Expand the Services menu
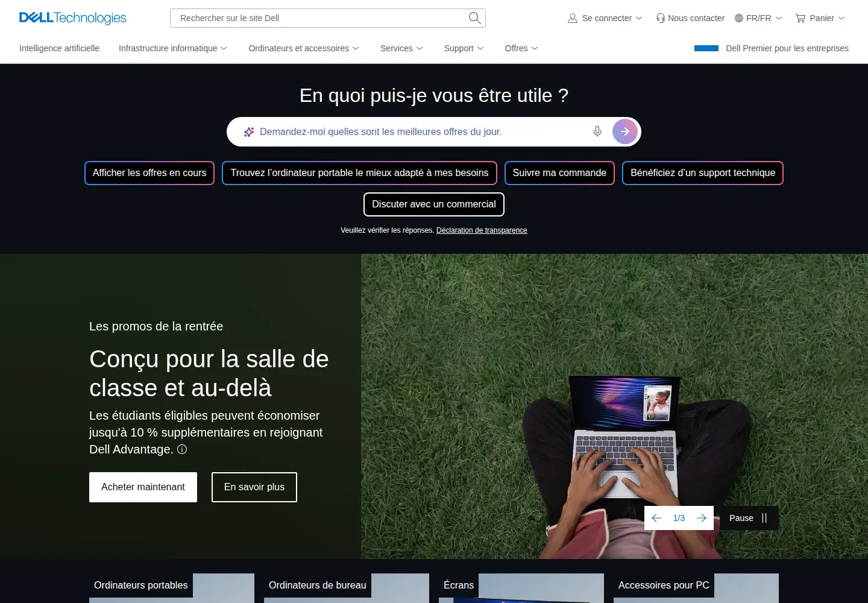The height and width of the screenshot is (603, 868). (x=401, y=48)
